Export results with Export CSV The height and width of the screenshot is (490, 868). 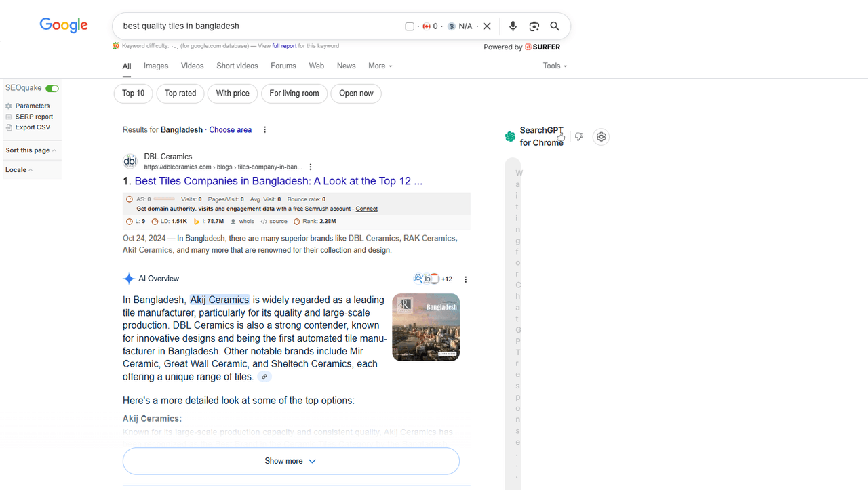tap(33, 127)
